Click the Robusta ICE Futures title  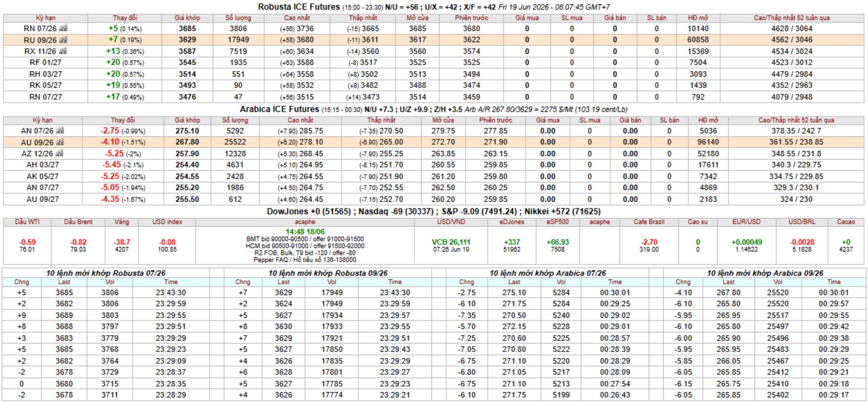(299, 7)
